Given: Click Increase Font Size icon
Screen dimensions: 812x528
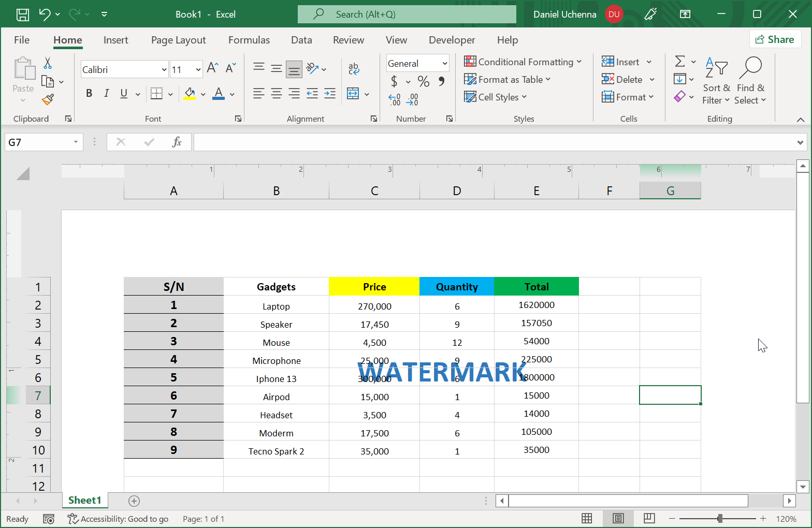Looking at the screenshot, I should pyautogui.click(x=212, y=68).
